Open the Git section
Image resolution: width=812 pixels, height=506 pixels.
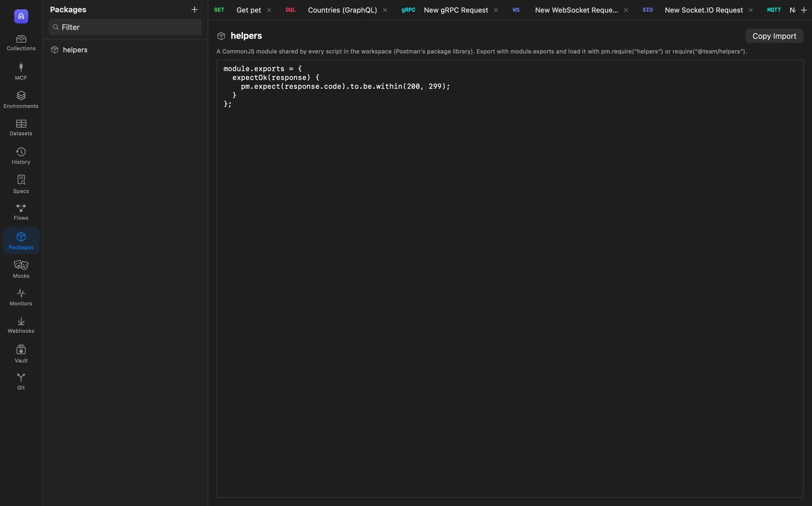(x=21, y=382)
